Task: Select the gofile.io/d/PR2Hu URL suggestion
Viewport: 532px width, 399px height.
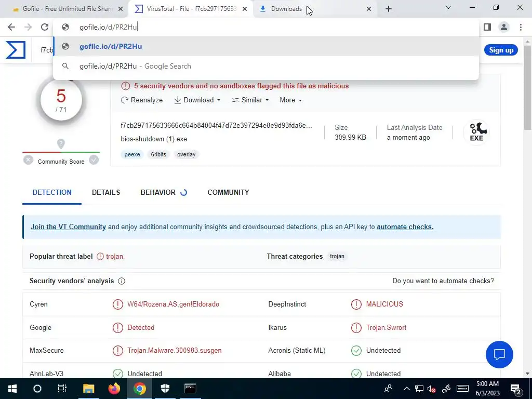Action: [x=266, y=46]
